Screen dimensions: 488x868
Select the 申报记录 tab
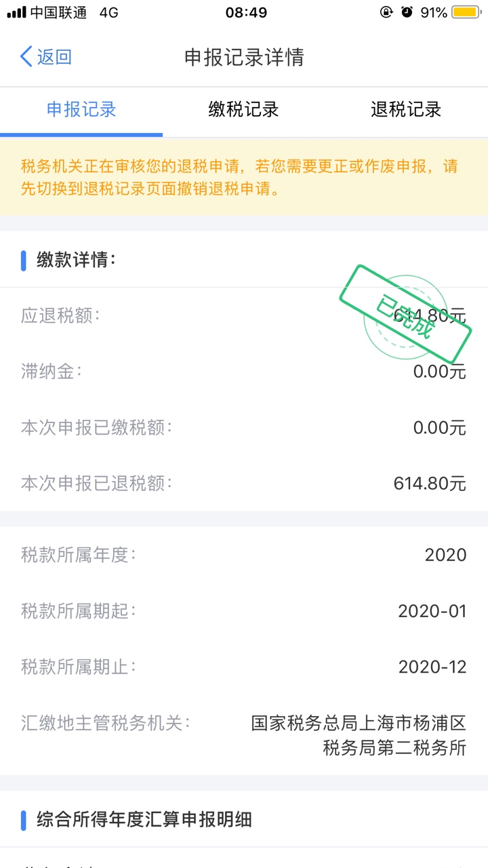[81, 110]
